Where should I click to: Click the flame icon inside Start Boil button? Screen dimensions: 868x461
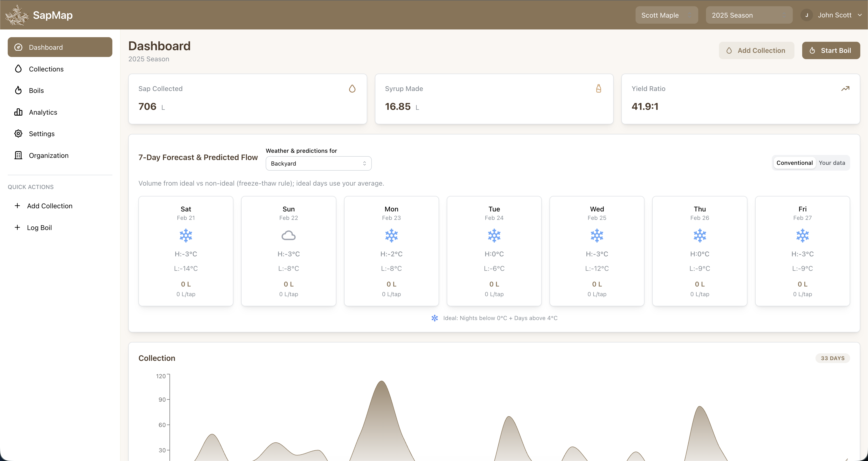point(812,50)
